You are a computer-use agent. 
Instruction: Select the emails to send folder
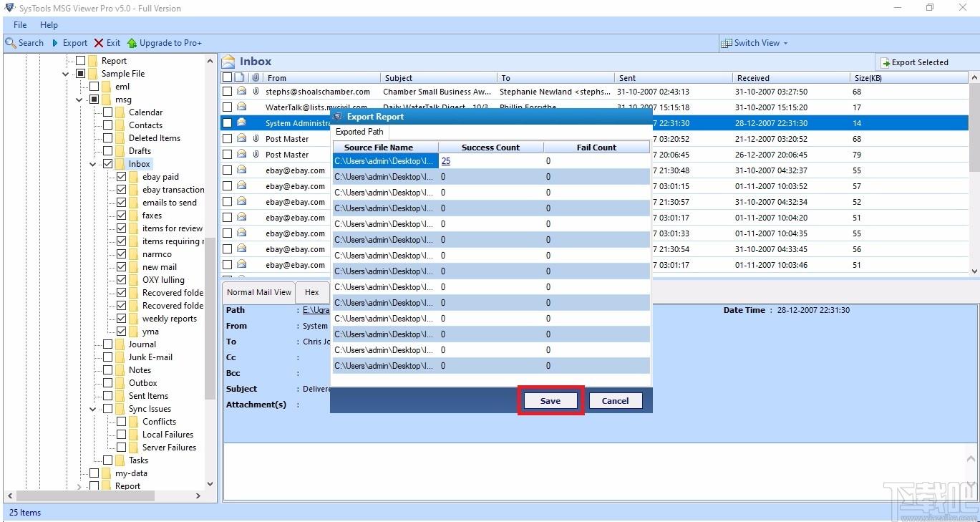tap(170, 203)
